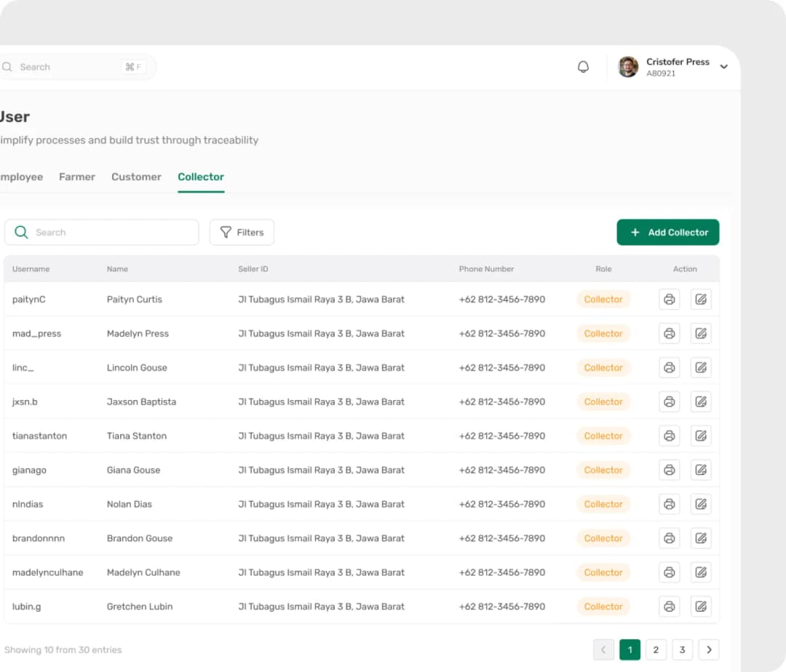Print Lincoln Gouse's record
Screen dimensions: 786x672
click(x=670, y=367)
